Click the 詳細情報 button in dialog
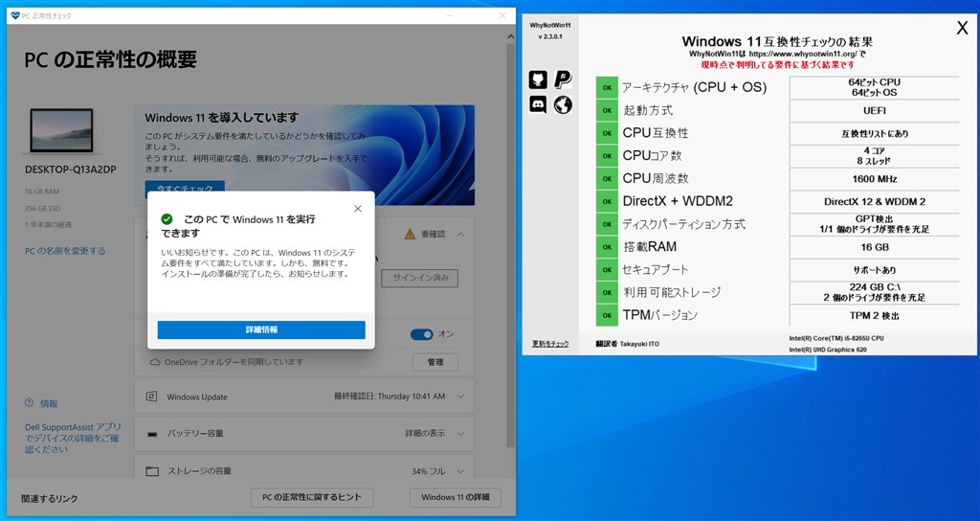The width and height of the screenshot is (980, 521). (261, 329)
